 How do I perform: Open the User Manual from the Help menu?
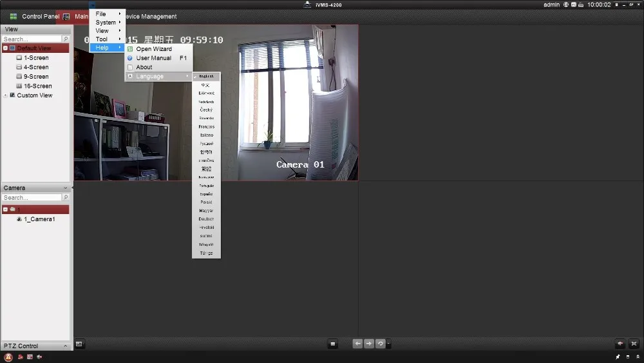[x=153, y=58]
